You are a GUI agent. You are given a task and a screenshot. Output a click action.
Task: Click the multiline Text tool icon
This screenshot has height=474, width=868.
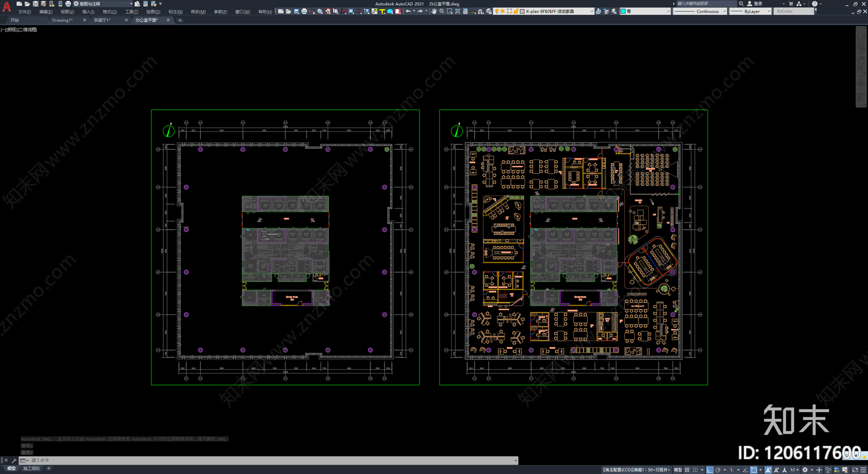pyautogui.click(x=382, y=11)
